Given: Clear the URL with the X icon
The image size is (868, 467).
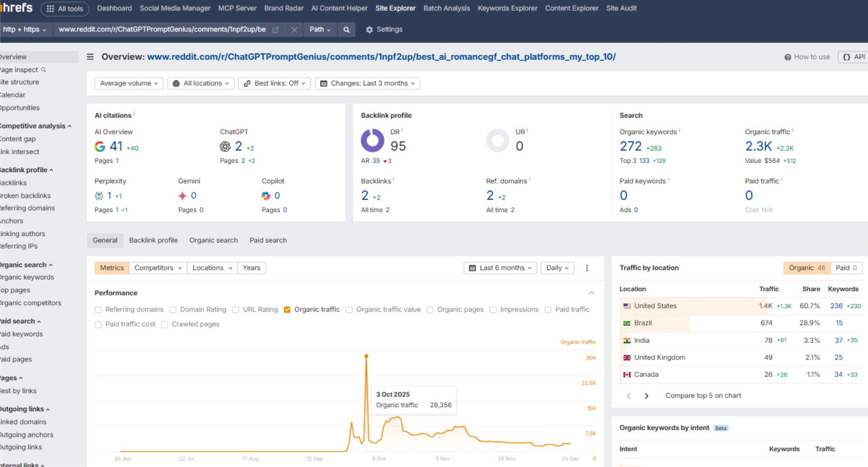Looking at the screenshot, I should [x=294, y=30].
